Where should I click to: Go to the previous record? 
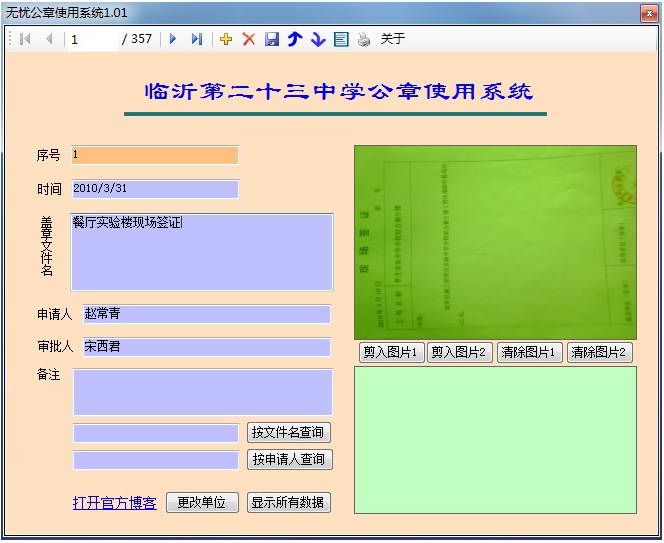49,39
